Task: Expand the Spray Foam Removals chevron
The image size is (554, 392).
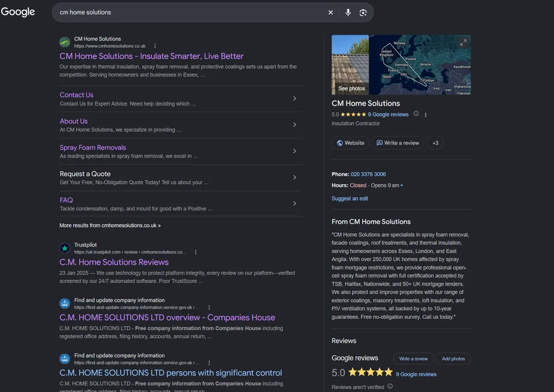Action: click(294, 151)
